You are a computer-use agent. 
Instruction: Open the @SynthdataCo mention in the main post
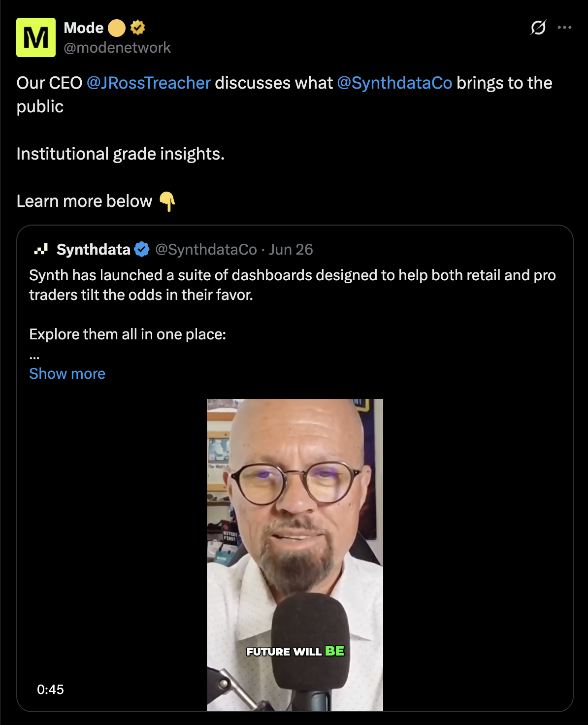pyautogui.click(x=394, y=83)
